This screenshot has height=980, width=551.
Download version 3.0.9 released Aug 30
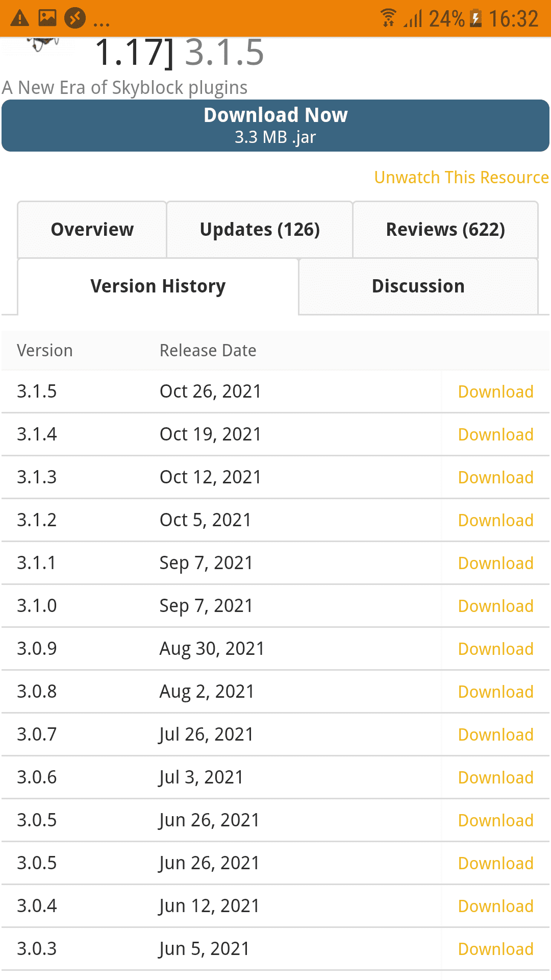pos(495,649)
